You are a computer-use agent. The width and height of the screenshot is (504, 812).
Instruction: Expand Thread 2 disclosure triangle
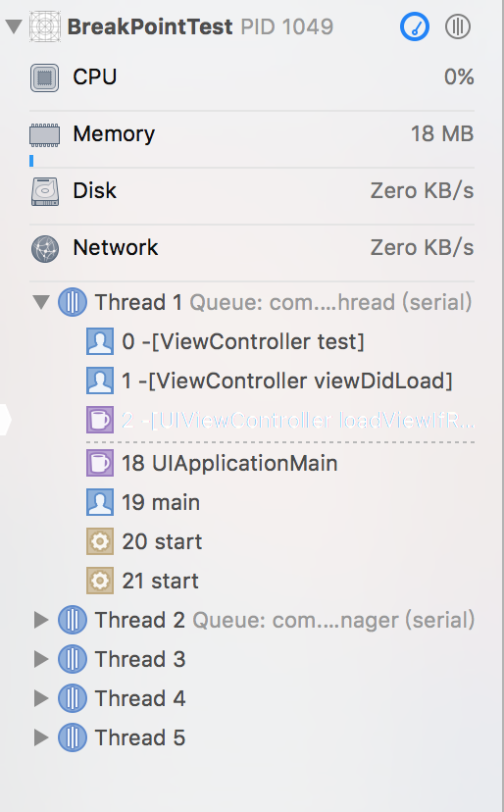point(41,620)
